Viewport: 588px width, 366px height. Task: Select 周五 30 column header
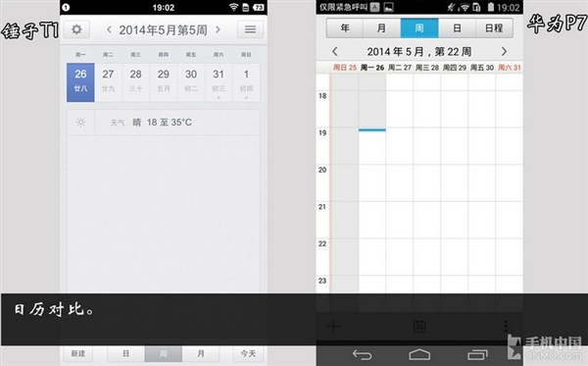click(x=482, y=68)
